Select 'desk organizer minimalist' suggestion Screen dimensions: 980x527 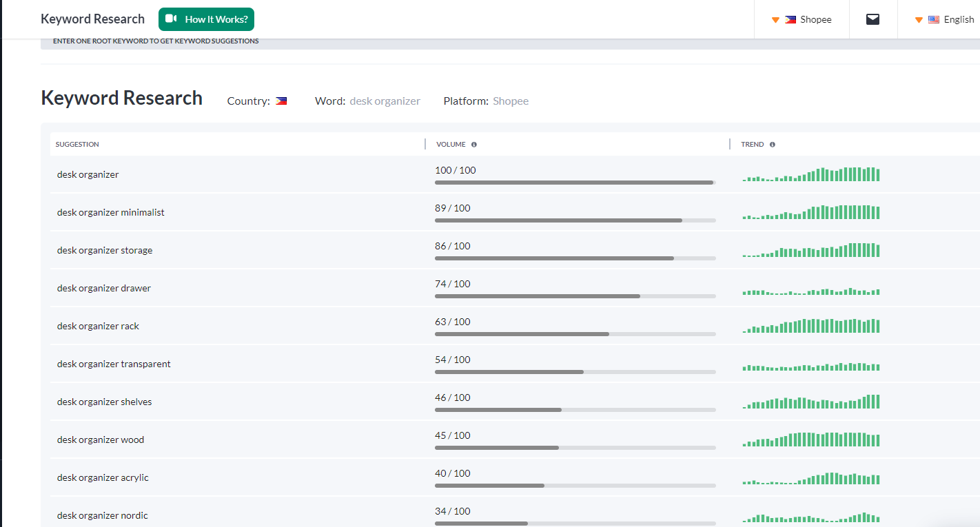(x=111, y=212)
